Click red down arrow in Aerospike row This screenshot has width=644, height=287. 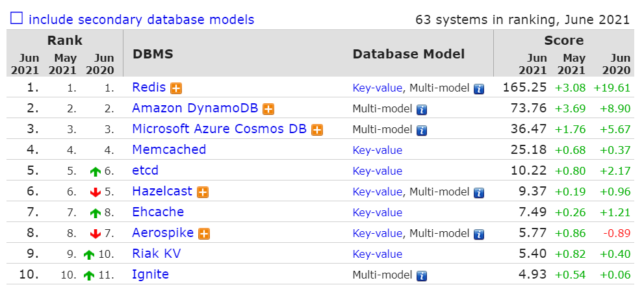coord(95,234)
